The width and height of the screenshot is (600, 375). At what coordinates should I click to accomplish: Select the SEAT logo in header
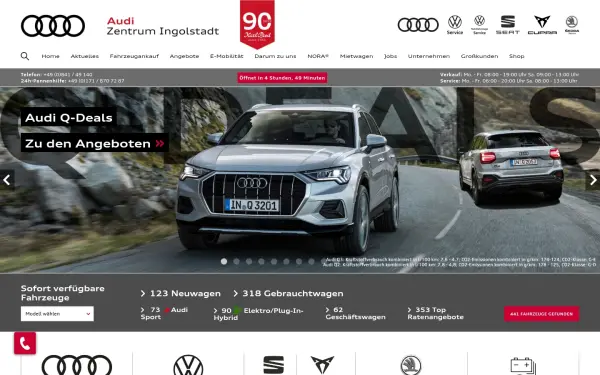(x=508, y=25)
